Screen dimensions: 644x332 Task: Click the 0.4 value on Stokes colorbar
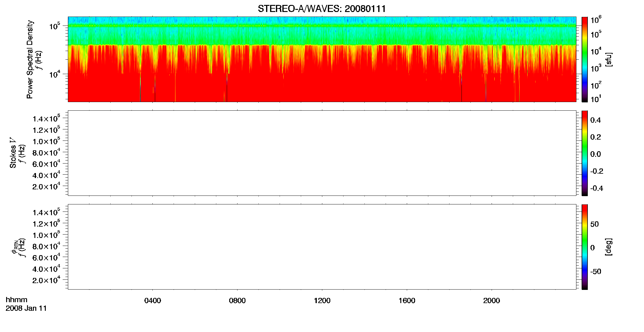pos(595,120)
